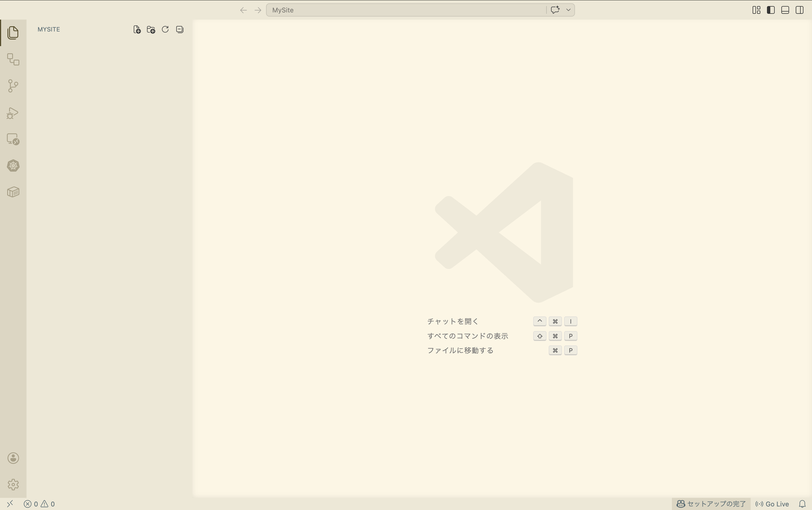The image size is (812, 510).
Task: Refresh the explorer file tree
Action: [165, 30]
